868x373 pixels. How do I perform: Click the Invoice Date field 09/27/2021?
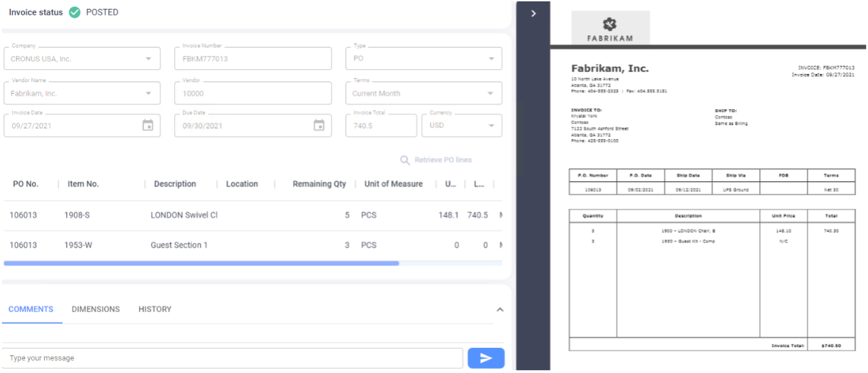82,125
